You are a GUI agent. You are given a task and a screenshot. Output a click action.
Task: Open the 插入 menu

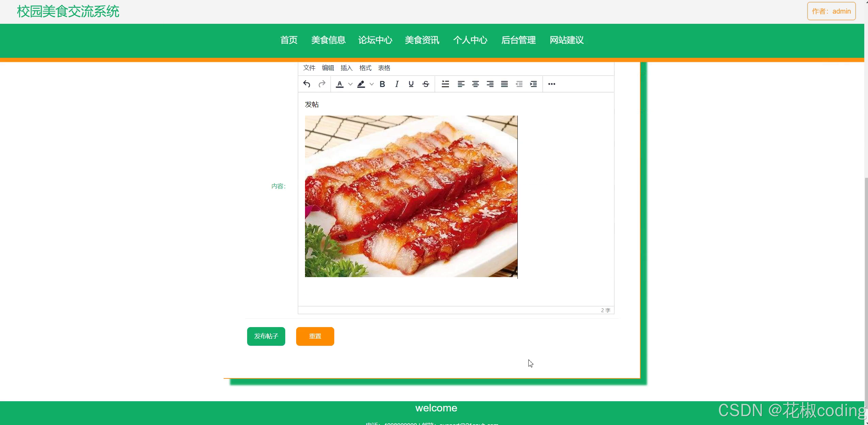tap(346, 68)
